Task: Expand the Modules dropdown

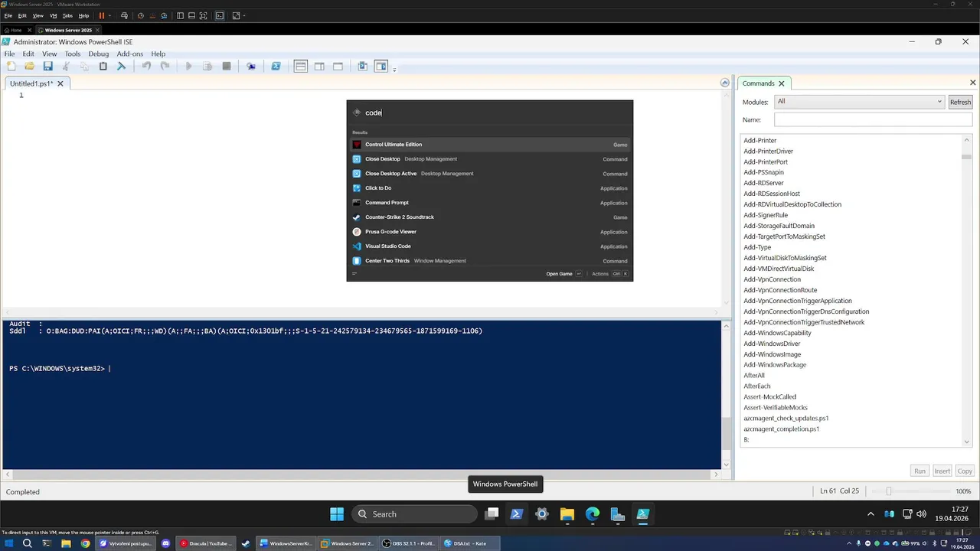Action: [939, 102]
